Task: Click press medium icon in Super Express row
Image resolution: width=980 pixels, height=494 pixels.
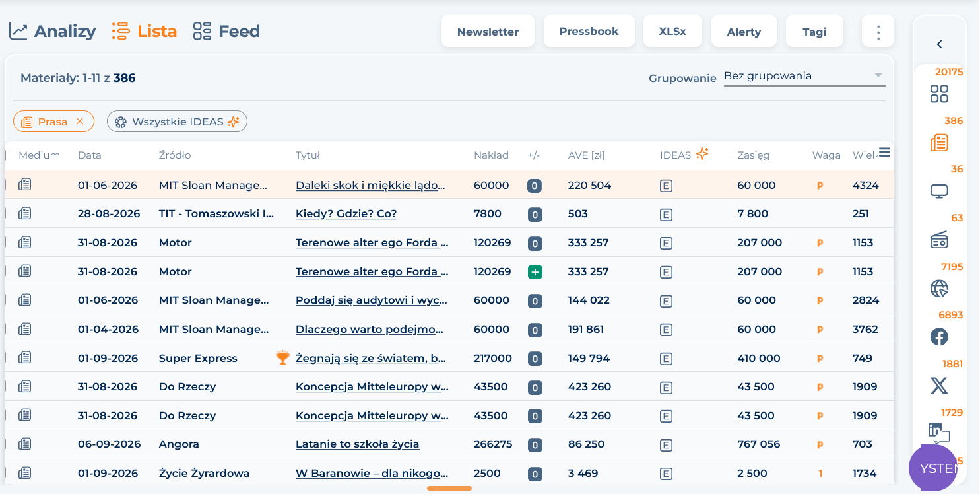Action: pos(25,358)
